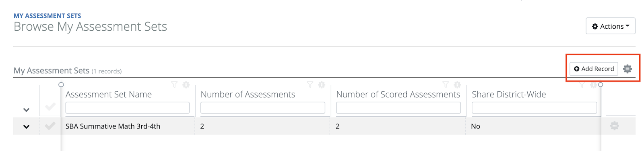Click the Number of Assessments filter field
Viewport: 644px width, 151px height.
click(263, 108)
